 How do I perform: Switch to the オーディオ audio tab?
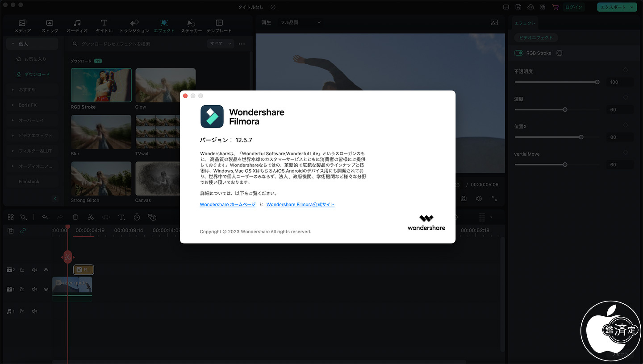coord(77,26)
